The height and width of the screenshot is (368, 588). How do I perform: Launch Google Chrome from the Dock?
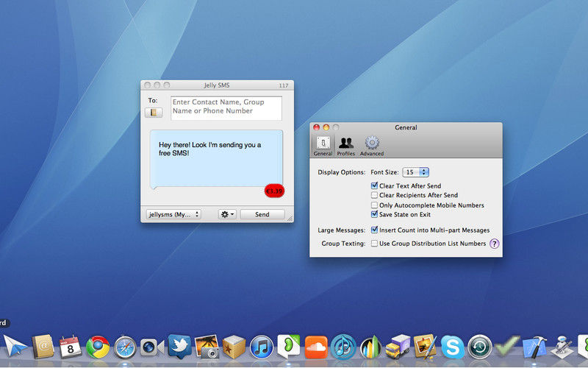tap(98, 347)
